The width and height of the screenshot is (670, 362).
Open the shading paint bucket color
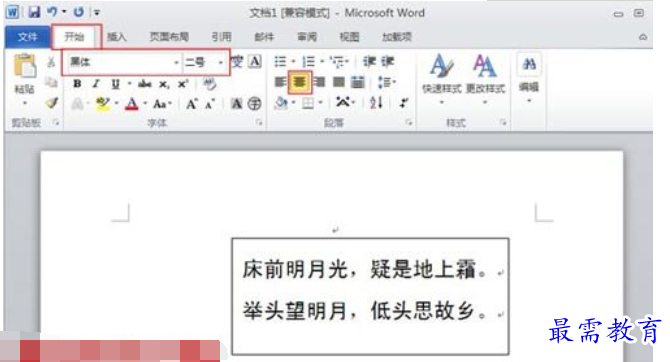(282, 103)
